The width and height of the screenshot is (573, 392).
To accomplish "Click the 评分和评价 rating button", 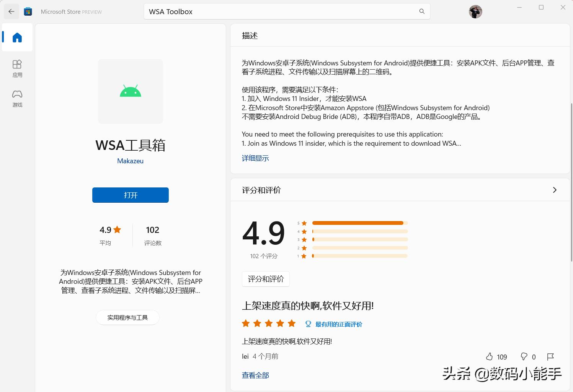I will tap(266, 279).
